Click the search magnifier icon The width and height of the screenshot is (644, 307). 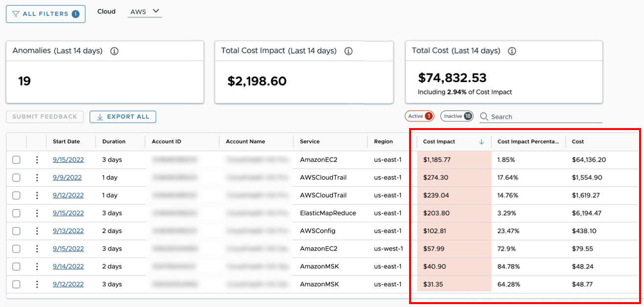[x=483, y=116]
